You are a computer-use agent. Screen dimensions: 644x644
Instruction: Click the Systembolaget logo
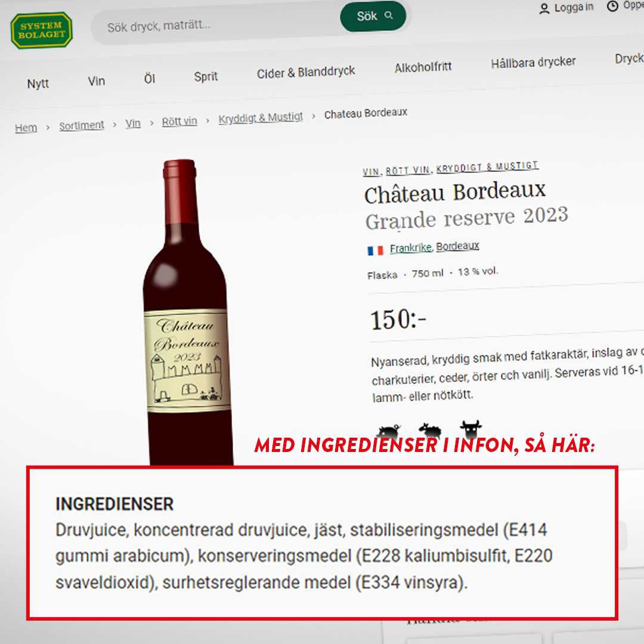42,30
